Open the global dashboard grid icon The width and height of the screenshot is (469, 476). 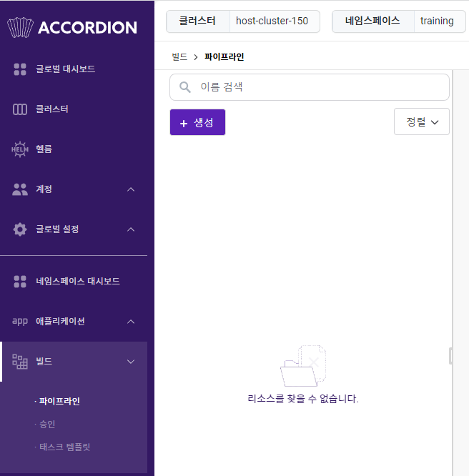click(20, 69)
